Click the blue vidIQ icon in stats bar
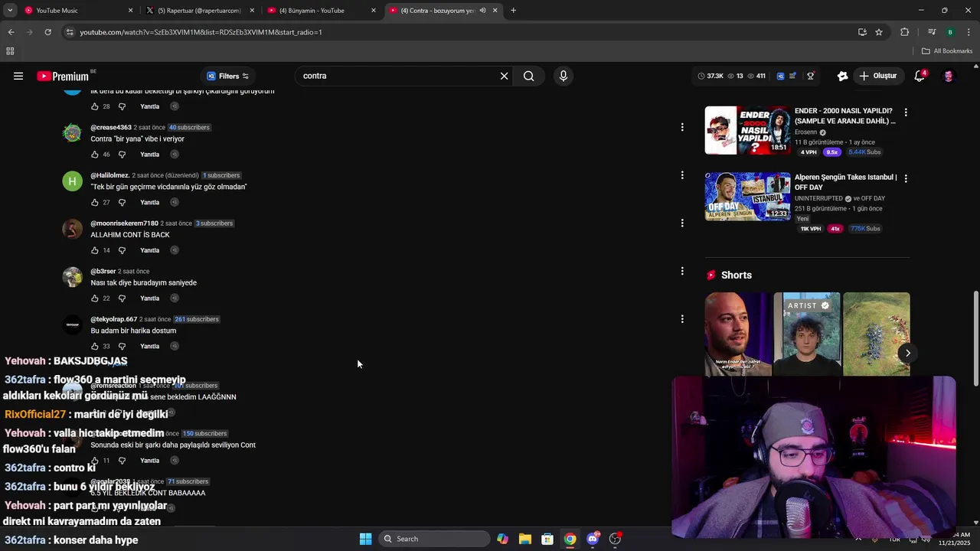Screen dimensions: 980x551 pyautogui.click(x=780, y=76)
